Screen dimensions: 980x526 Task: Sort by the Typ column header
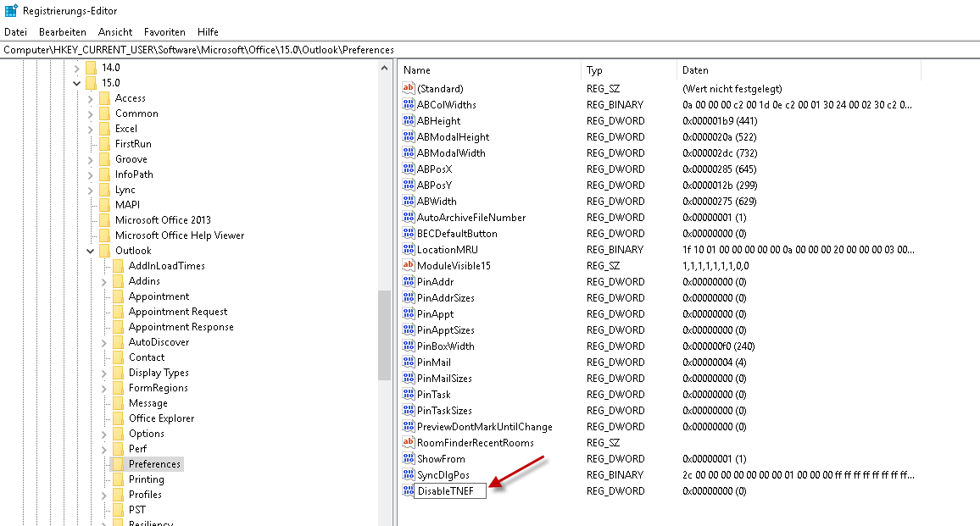point(629,70)
